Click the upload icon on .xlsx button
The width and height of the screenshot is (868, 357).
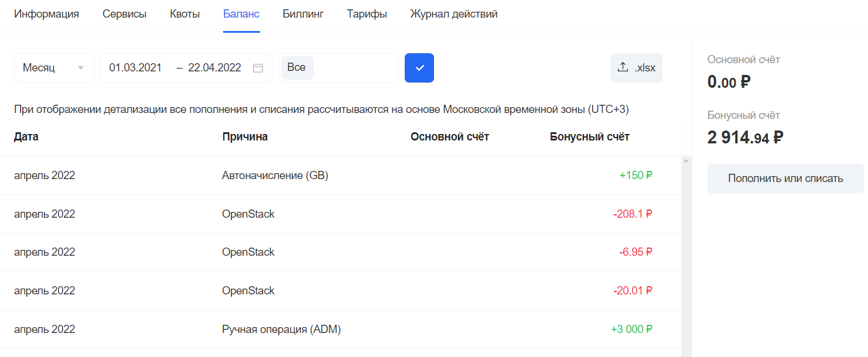point(623,67)
